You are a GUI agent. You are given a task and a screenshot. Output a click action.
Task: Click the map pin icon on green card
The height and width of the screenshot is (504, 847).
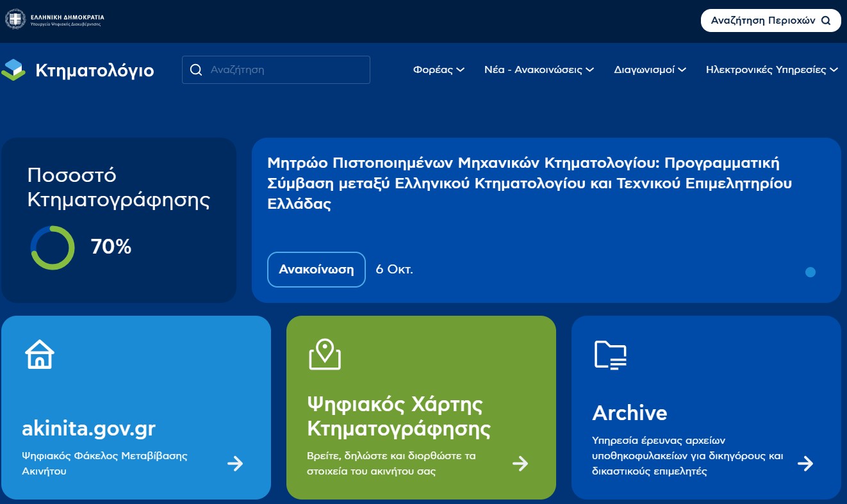(x=325, y=354)
